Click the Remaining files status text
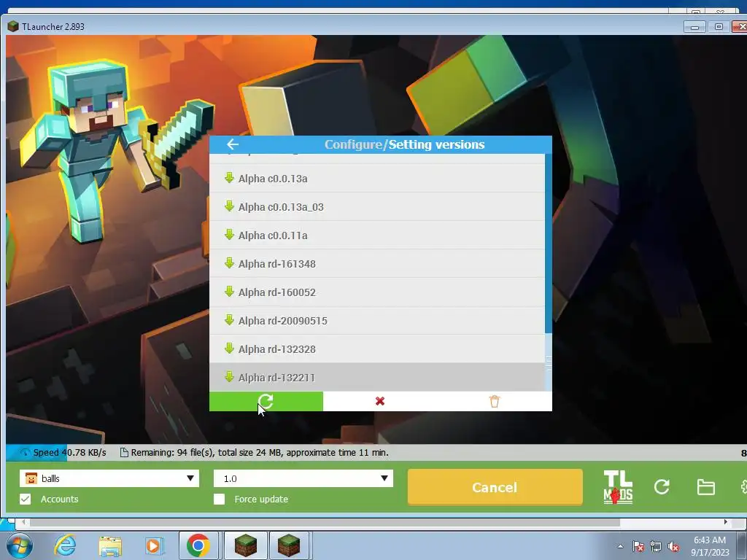This screenshot has height=560, width=747. coord(260,452)
